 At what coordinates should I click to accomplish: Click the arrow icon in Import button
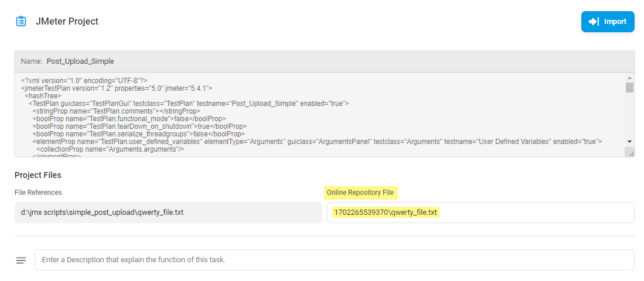coord(594,22)
